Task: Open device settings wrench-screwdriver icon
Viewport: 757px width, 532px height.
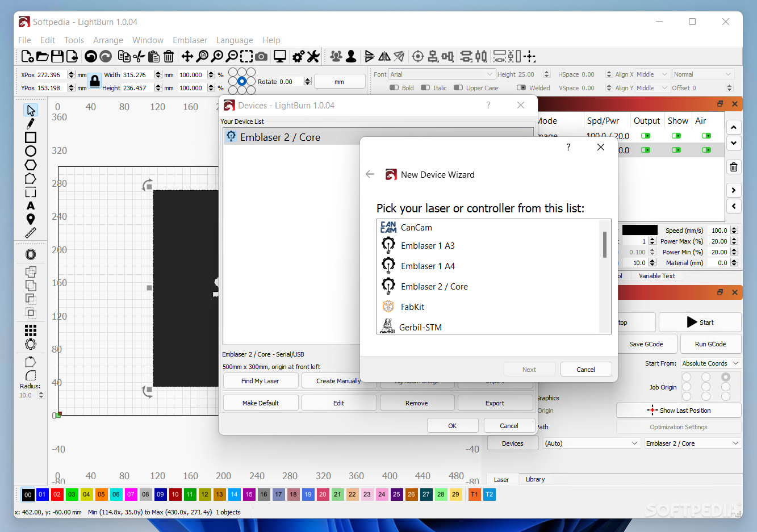Action: pos(313,56)
